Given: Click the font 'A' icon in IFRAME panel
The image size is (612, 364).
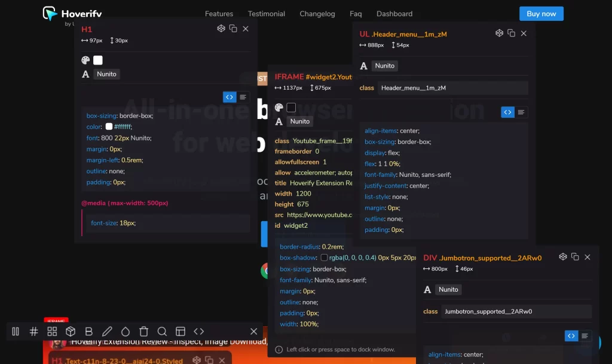Looking at the screenshot, I should 279,121.
